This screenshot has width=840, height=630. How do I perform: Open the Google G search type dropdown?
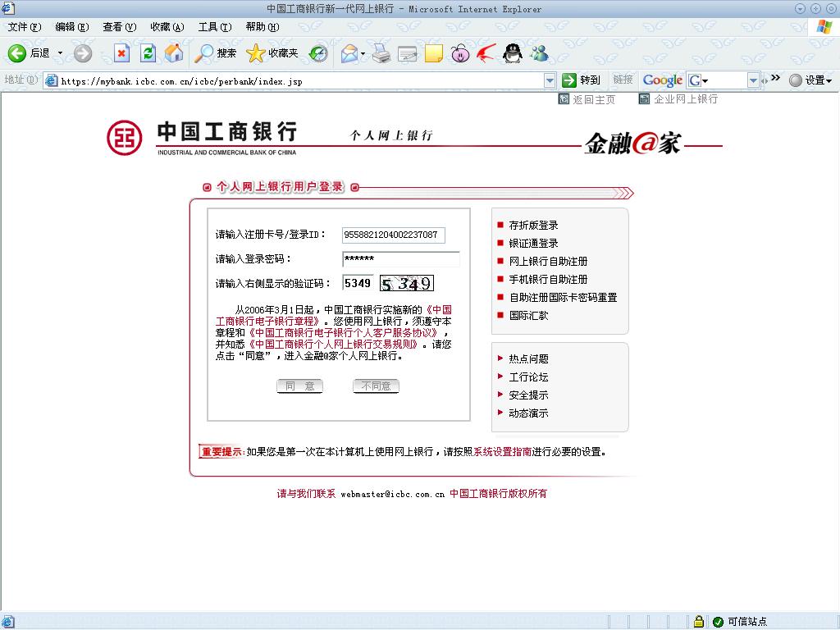point(699,81)
